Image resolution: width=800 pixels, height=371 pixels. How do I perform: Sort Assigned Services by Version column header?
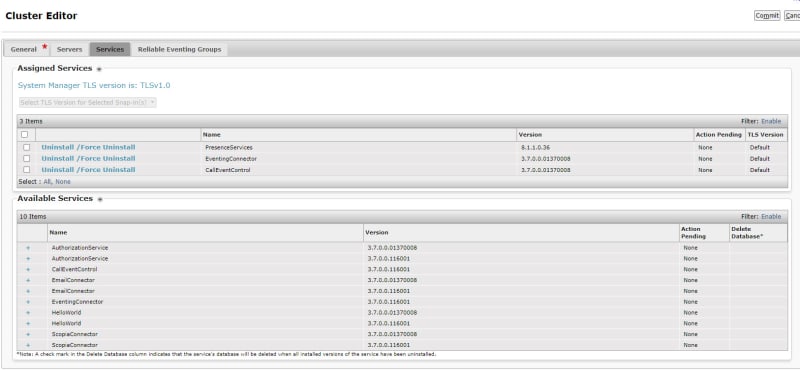pos(530,135)
